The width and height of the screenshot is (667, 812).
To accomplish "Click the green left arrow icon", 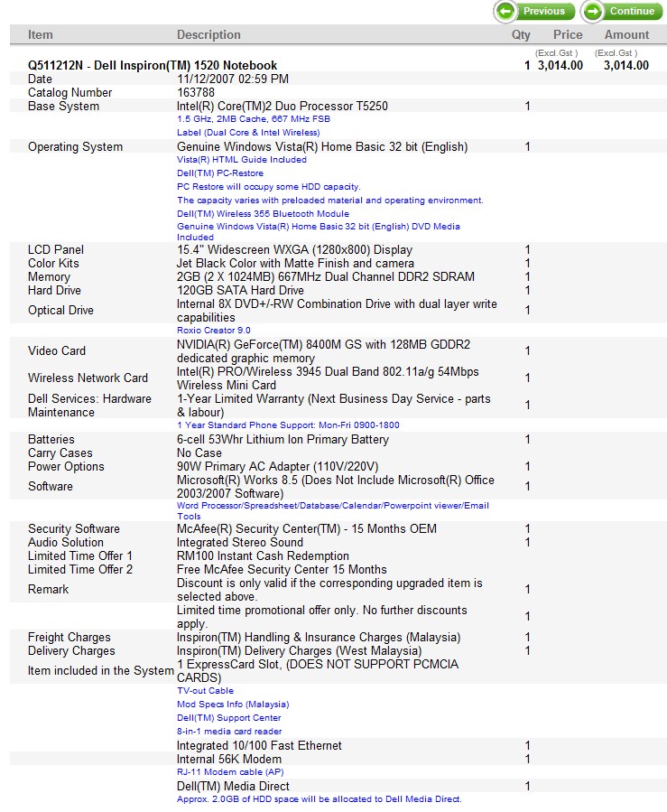I will (505, 12).
